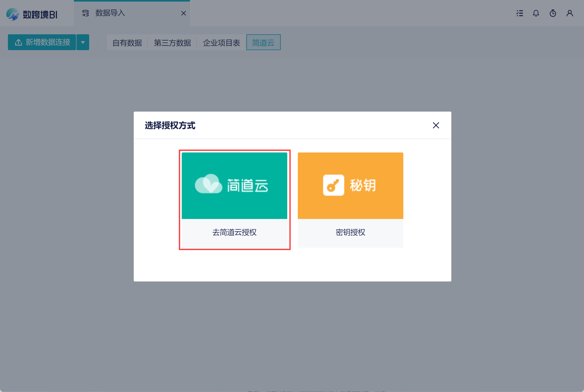Select the 企业项目表 tab
This screenshot has height=392, width=584.
221,43
